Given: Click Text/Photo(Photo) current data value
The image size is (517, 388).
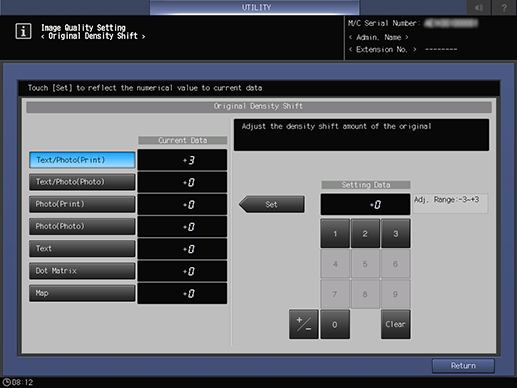Looking at the screenshot, I should (182, 182).
